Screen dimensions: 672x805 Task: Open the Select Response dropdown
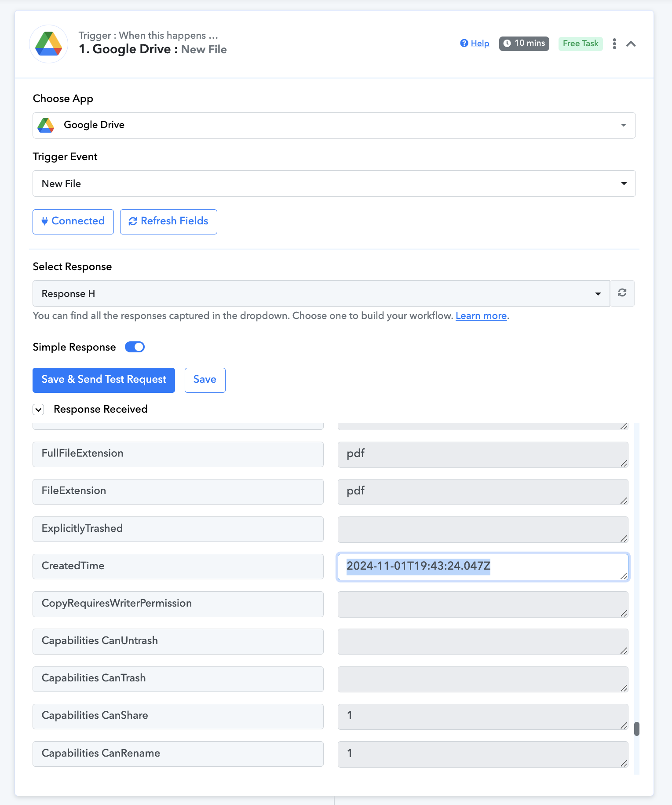(321, 293)
